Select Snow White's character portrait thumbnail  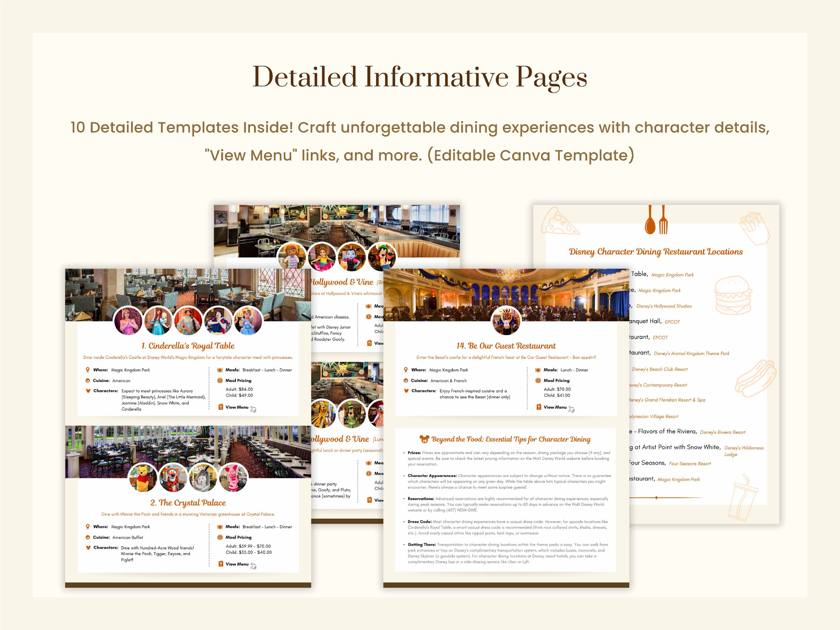click(x=218, y=321)
